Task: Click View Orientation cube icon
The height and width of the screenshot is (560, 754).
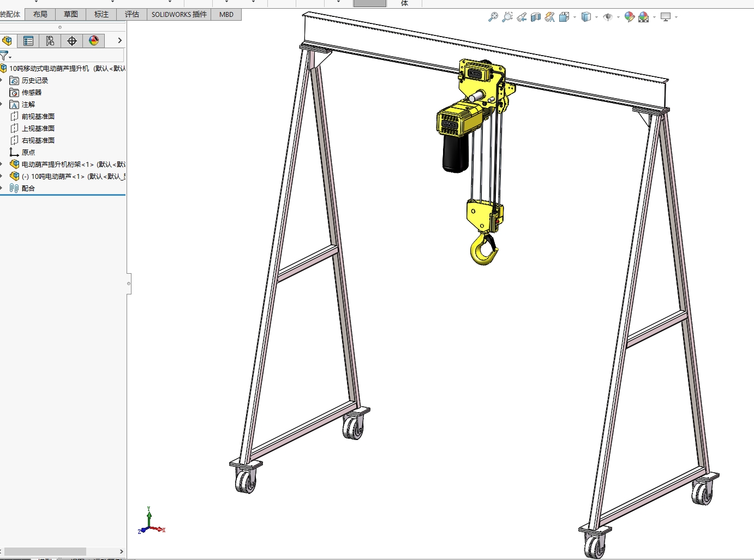Action: coord(564,17)
